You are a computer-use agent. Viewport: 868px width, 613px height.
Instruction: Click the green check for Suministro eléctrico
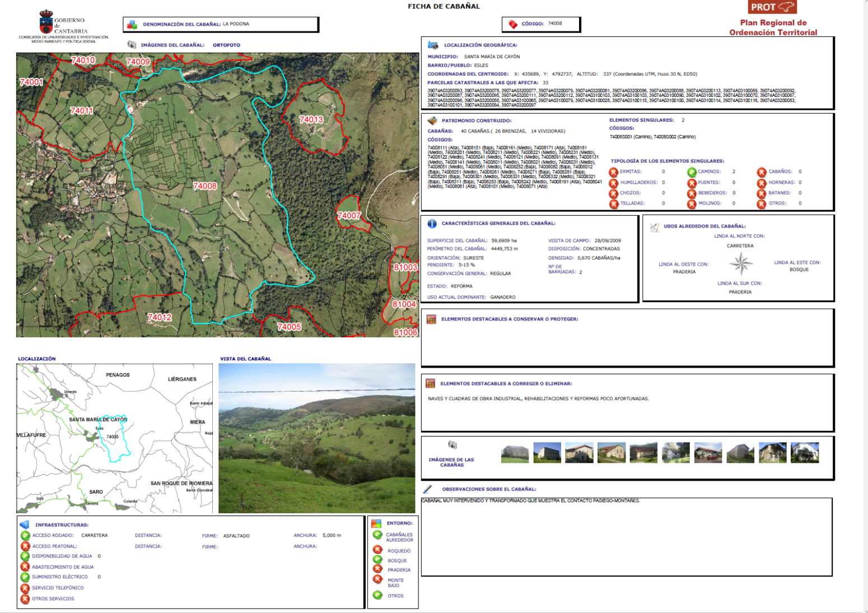click(25, 577)
